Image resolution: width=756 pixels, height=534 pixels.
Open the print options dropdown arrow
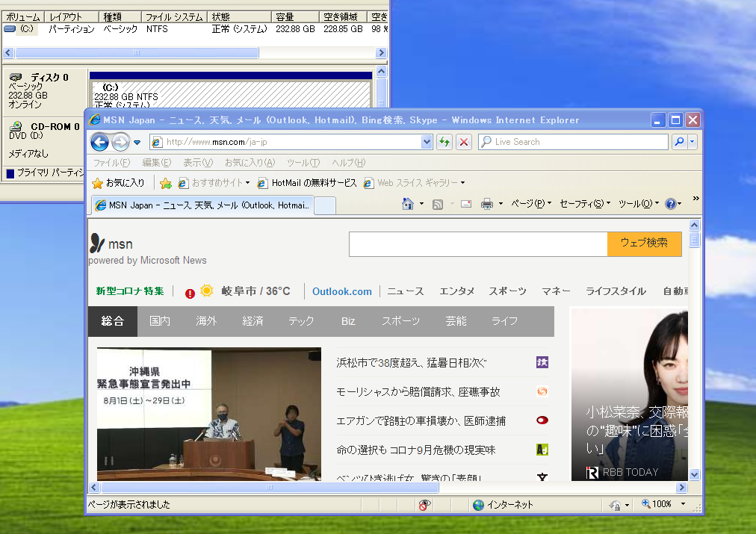(501, 204)
